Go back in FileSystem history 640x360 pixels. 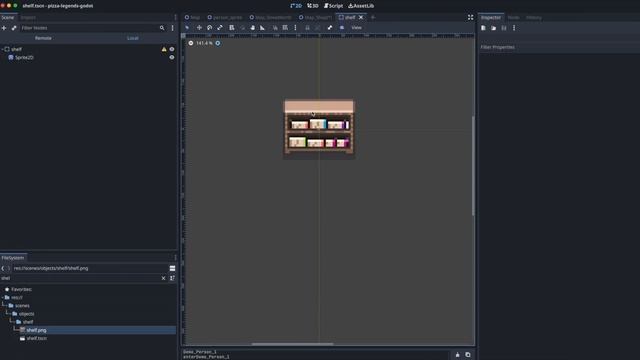click(x=3, y=268)
